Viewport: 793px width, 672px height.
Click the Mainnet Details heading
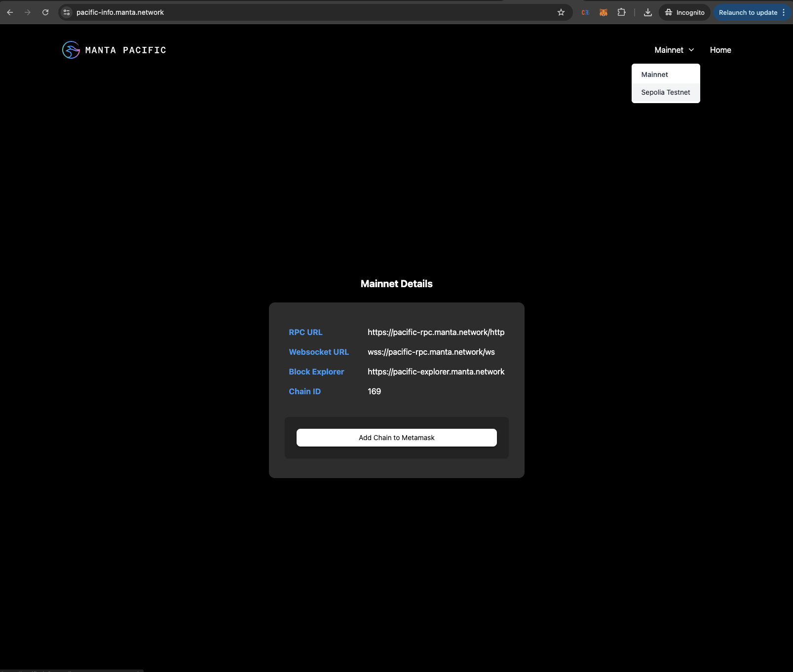point(397,284)
